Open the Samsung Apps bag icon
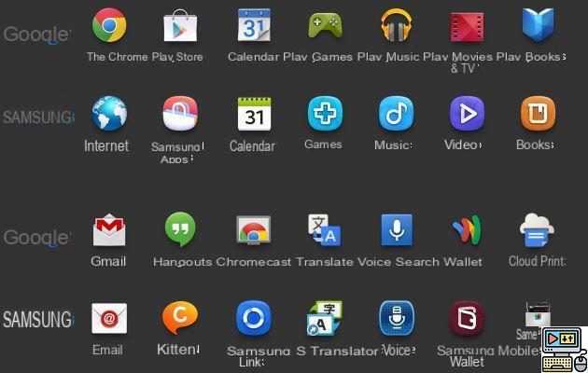588x373 pixels. click(180, 114)
